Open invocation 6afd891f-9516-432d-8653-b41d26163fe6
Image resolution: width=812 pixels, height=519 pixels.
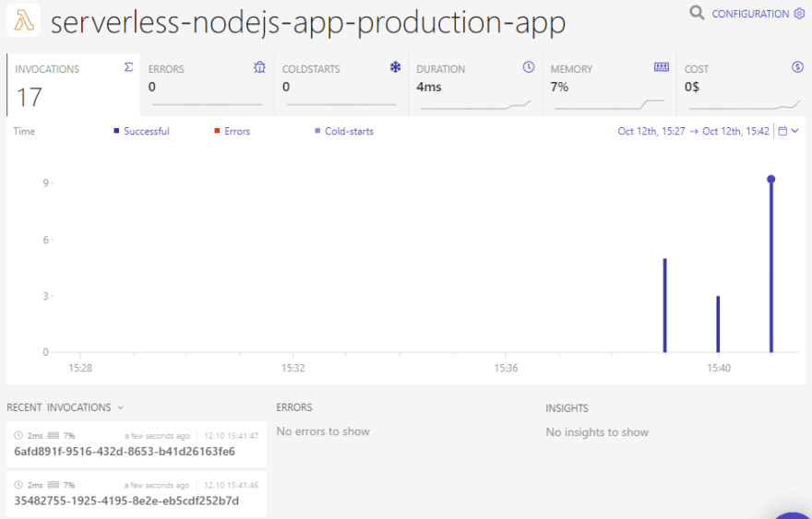tap(137, 445)
